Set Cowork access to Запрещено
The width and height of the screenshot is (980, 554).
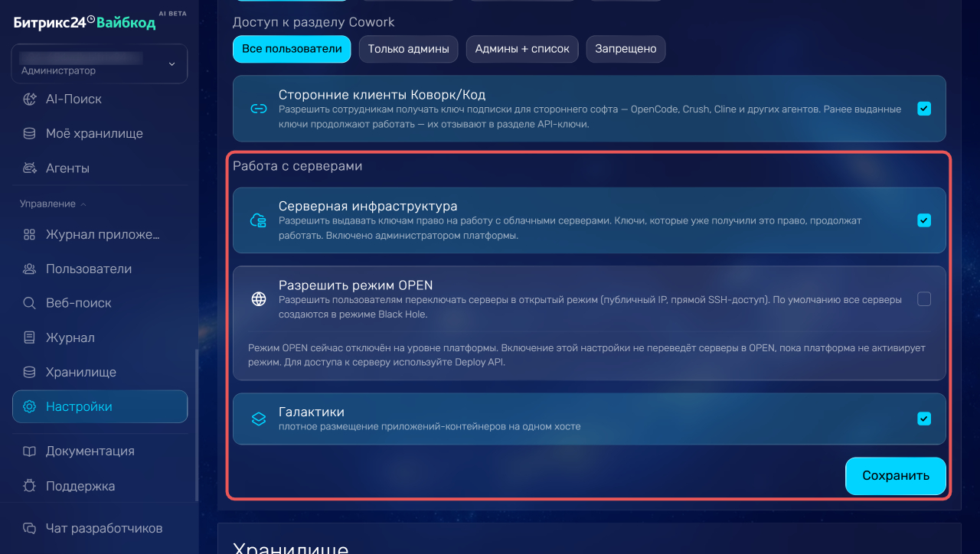pyautogui.click(x=626, y=49)
